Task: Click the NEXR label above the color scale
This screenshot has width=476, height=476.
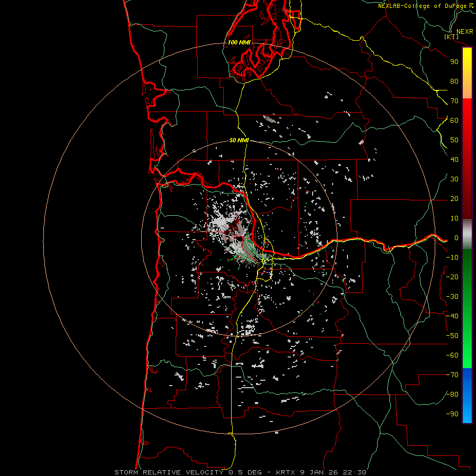Action: [x=464, y=32]
